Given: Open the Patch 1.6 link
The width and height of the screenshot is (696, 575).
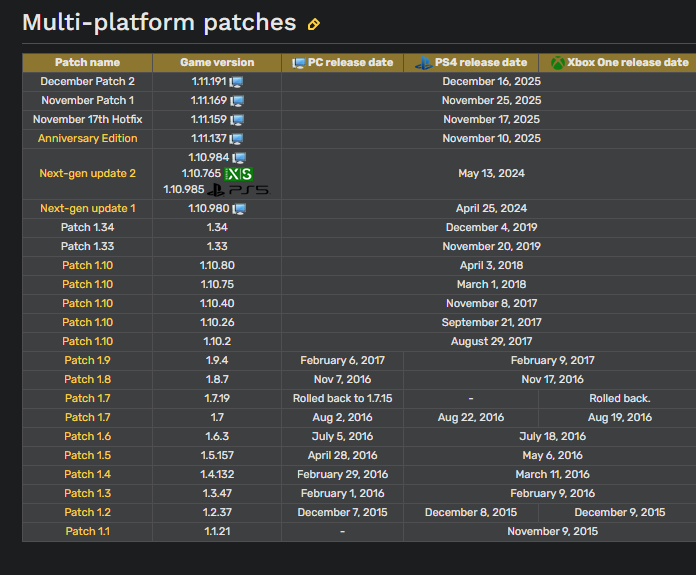Looking at the screenshot, I should click(x=87, y=436).
